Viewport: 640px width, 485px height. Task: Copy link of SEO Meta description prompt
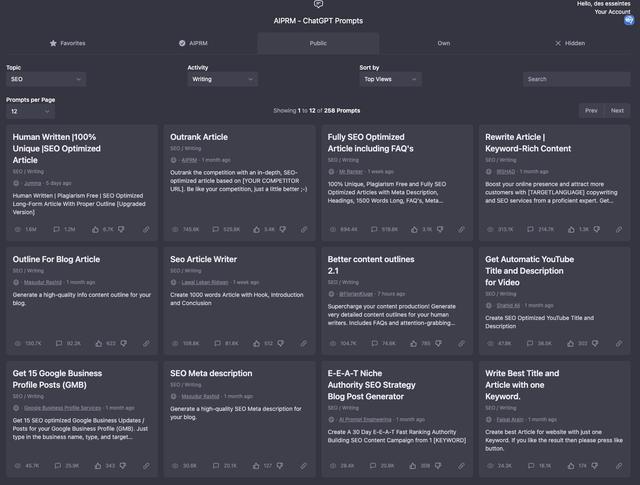coord(304,465)
